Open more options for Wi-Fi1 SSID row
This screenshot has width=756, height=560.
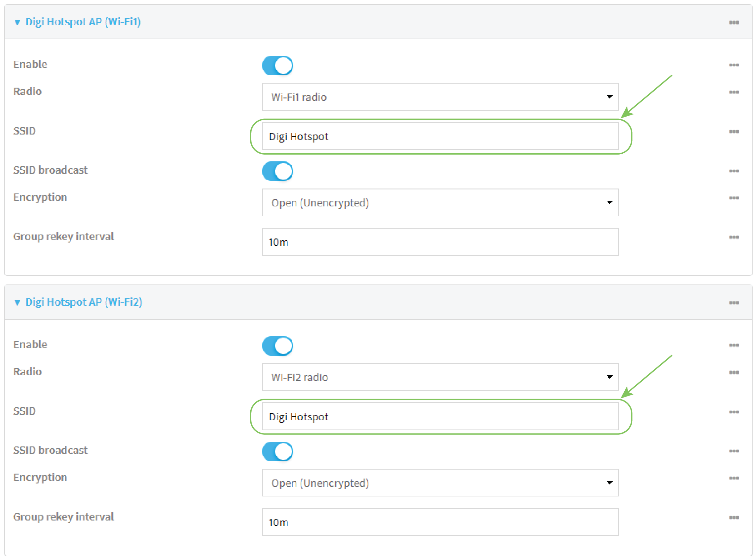(x=733, y=131)
